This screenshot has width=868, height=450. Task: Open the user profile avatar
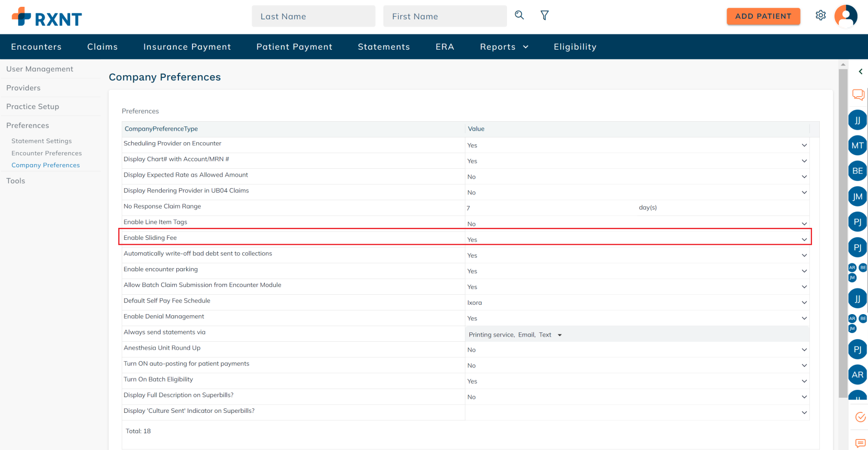[846, 16]
